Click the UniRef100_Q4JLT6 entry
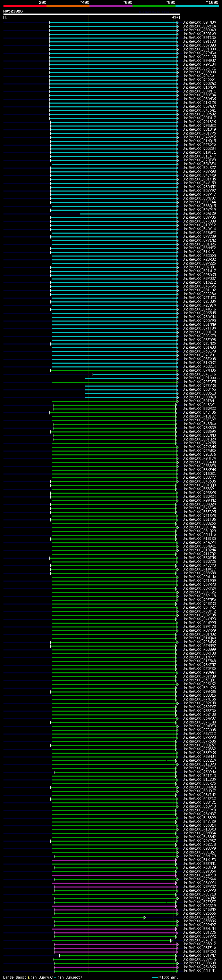Screen dimensions: 222x980 (199, 374)
